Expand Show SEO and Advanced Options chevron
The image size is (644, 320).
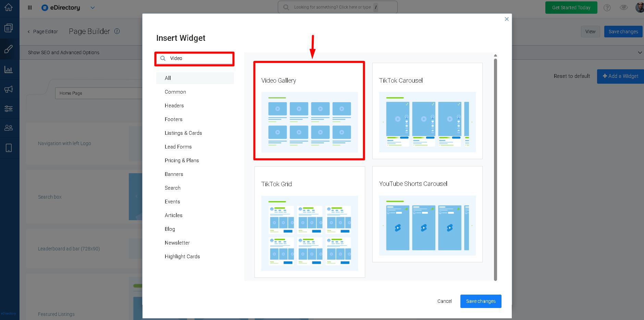[x=640, y=52]
